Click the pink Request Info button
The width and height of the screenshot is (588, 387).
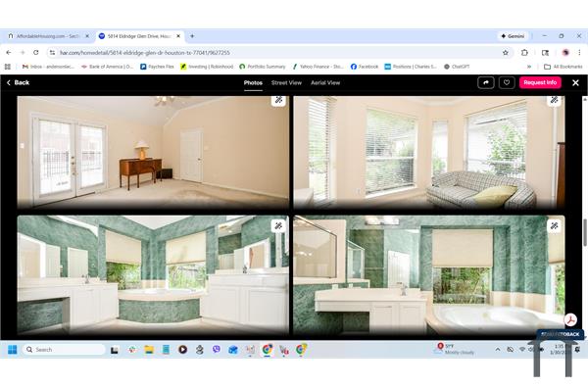point(540,82)
